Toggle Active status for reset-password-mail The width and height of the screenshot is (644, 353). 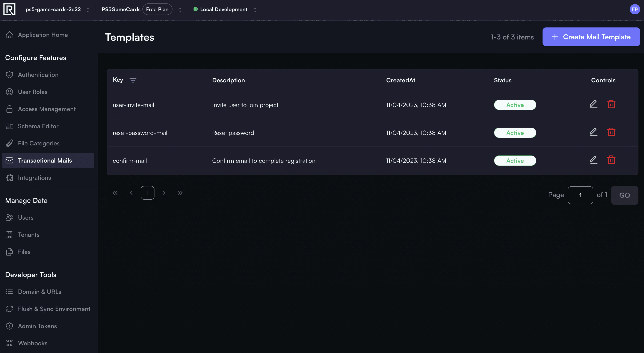(515, 133)
